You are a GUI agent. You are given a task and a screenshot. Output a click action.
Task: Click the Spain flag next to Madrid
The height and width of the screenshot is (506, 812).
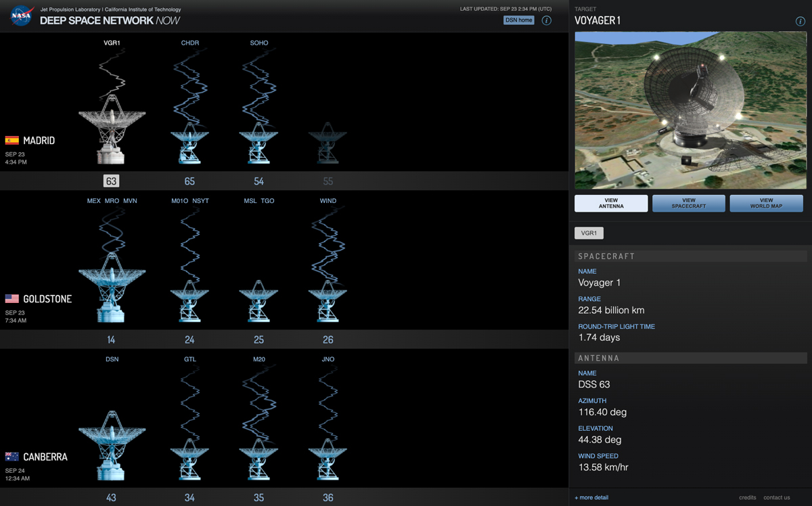[12, 141]
